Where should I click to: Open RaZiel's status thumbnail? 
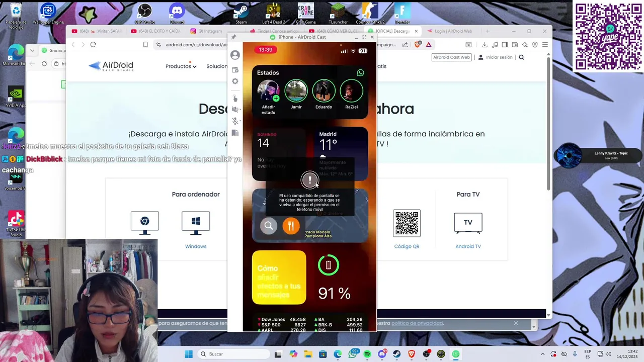351,92
